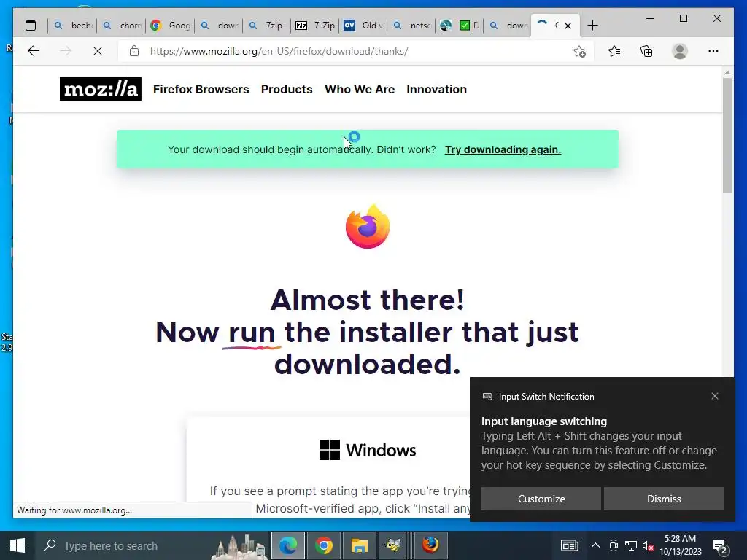This screenshot has width=747, height=560.
Task: Click the Meet Now tray icon
Action: pyautogui.click(x=614, y=545)
